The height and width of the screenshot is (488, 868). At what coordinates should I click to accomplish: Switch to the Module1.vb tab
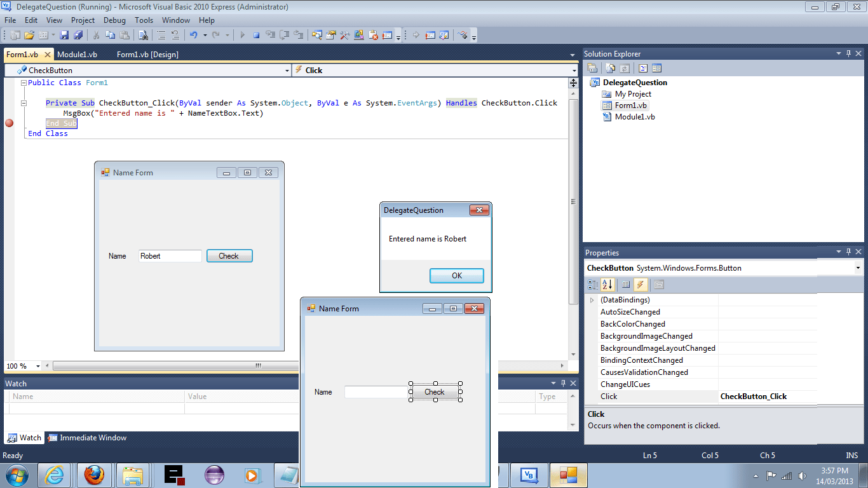(x=76, y=54)
